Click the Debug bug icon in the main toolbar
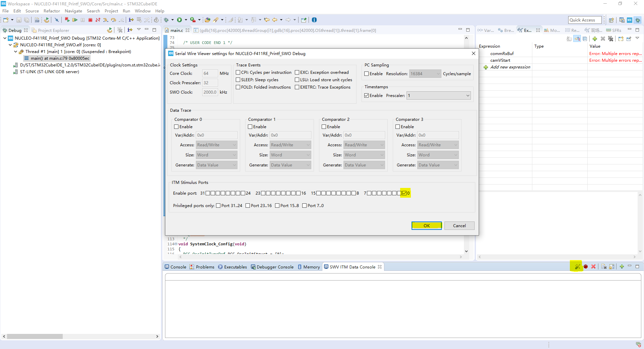The width and height of the screenshot is (644, 349). 166,20
